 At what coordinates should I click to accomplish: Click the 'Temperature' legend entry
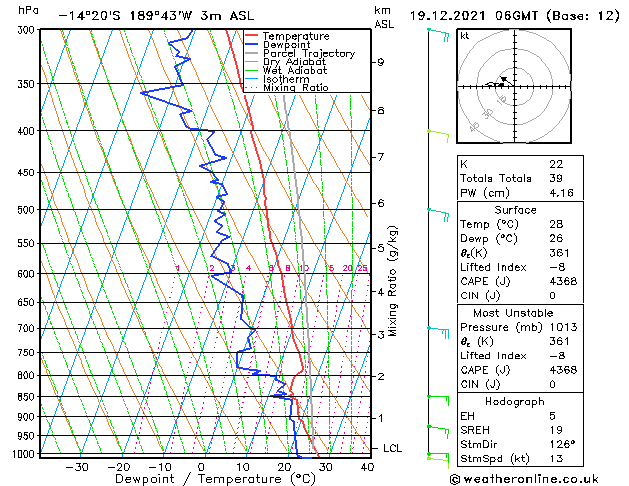point(296,36)
